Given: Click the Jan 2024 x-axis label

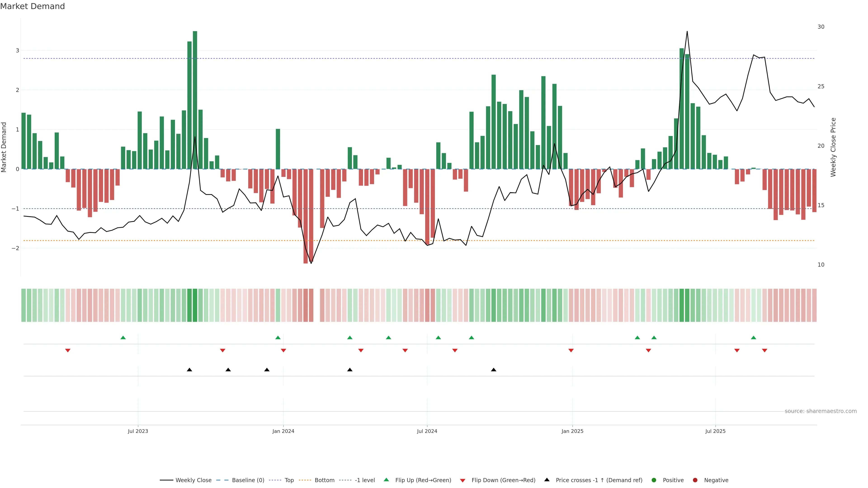Looking at the screenshot, I should click(x=283, y=431).
